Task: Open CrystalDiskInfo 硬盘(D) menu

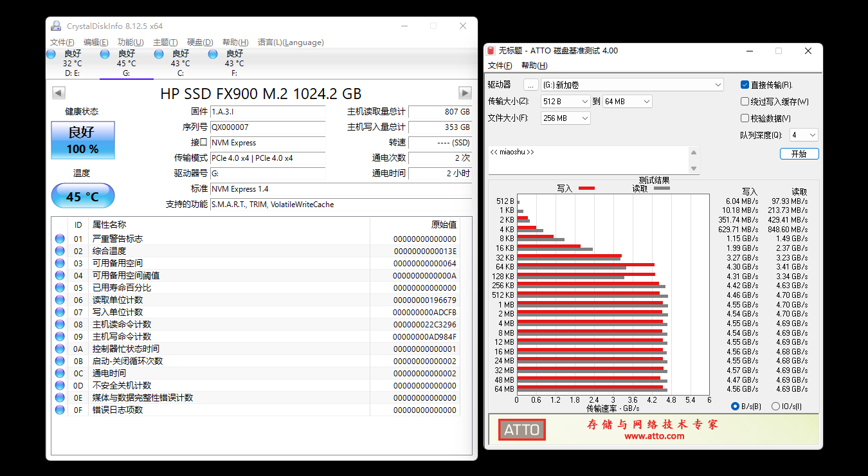Action: pos(200,42)
